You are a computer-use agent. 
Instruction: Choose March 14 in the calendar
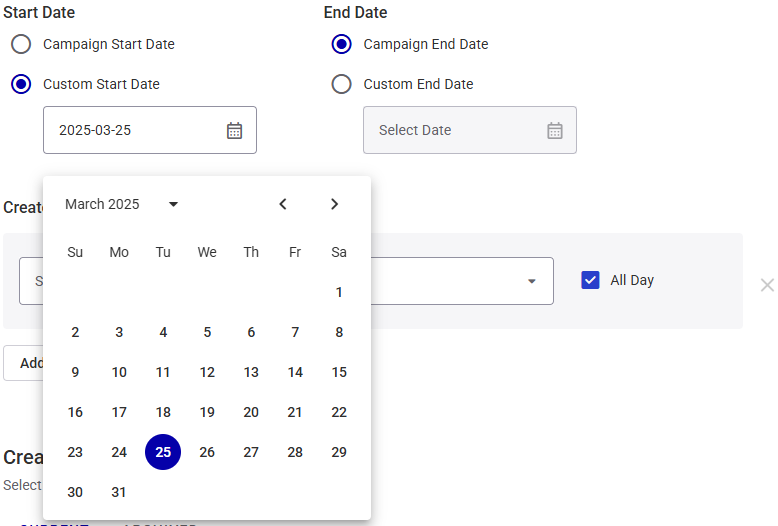point(295,372)
